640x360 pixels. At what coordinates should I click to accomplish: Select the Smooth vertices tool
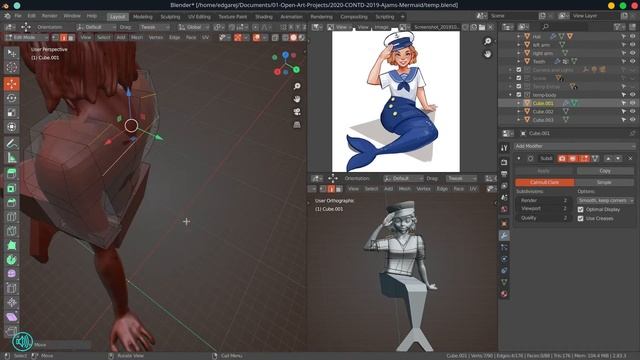point(11,273)
